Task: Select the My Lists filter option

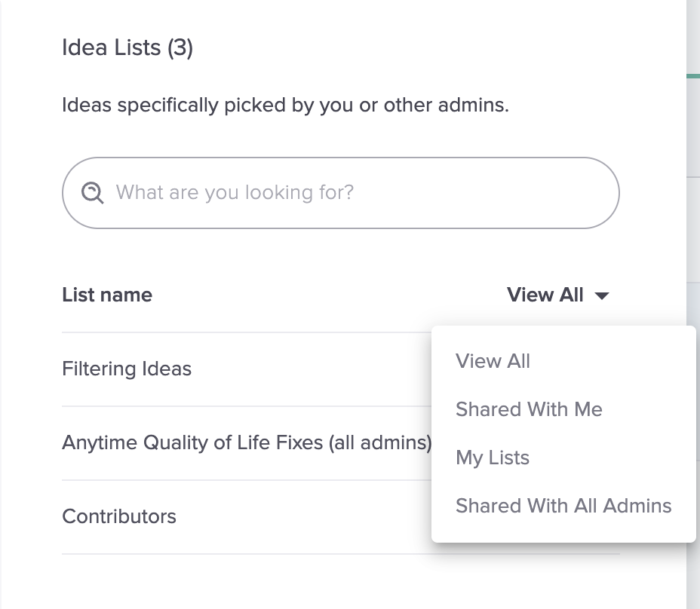Action: coord(492,458)
